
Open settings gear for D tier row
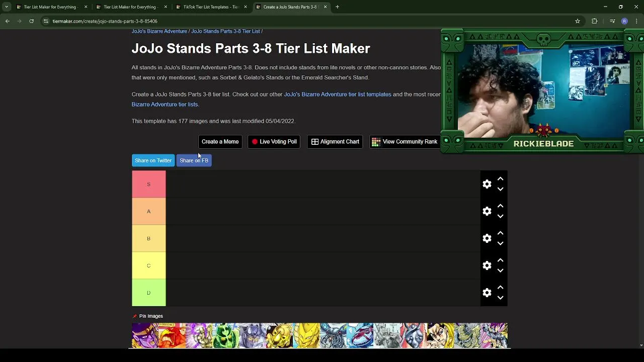pos(487,293)
